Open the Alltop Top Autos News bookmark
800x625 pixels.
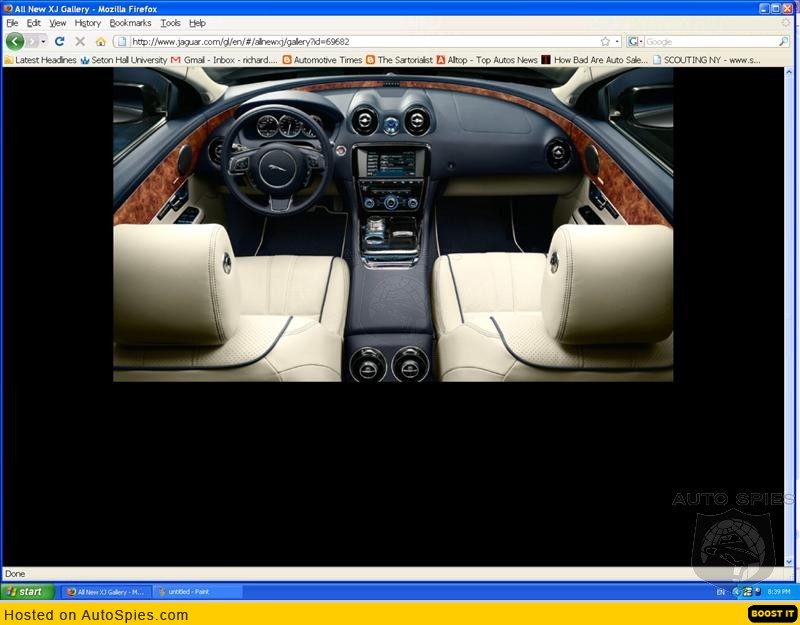487,60
